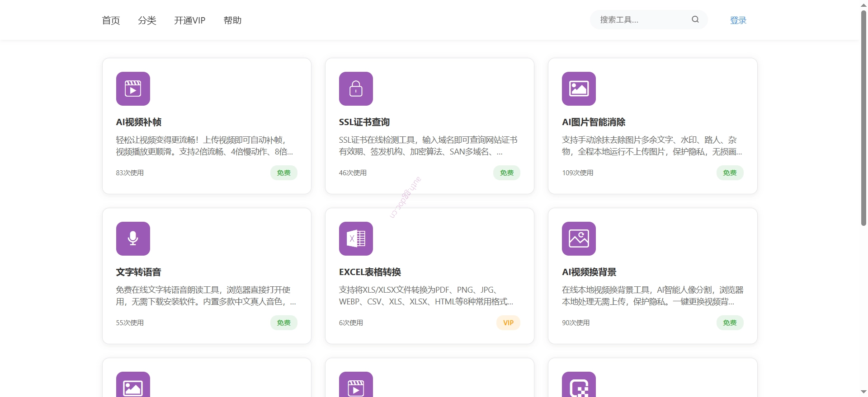Viewport: 868px width, 397px height.
Task: Click the 文字转语音 microphone icon
Action: click(x=133, y=238)
